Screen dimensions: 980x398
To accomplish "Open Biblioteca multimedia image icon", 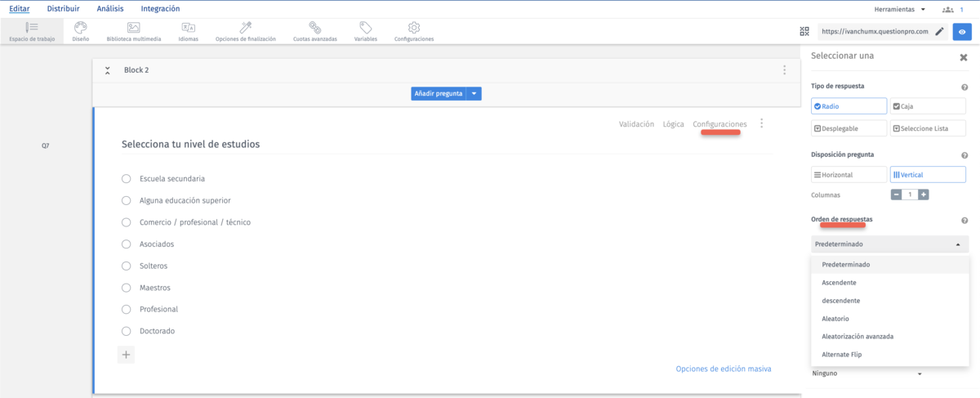I will (134, 28).
